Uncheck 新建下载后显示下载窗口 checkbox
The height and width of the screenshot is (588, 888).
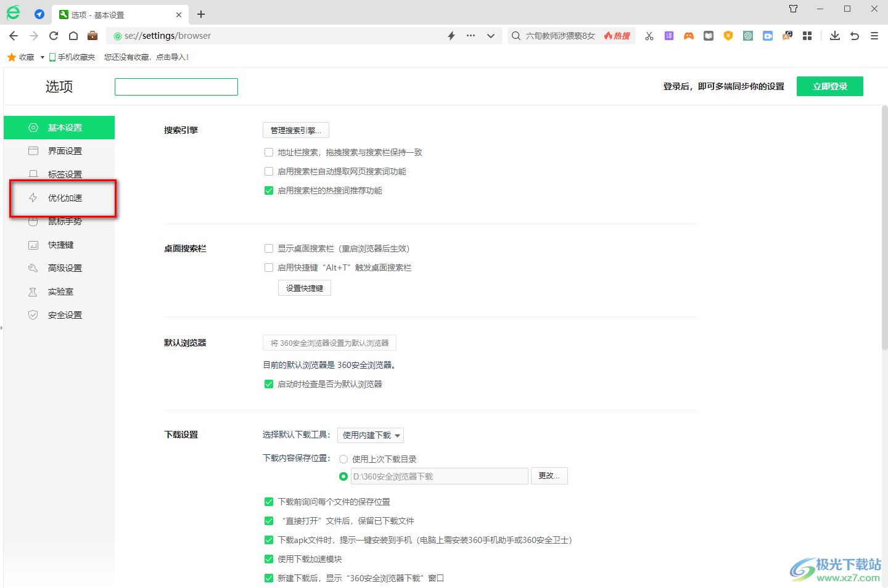click(x=269, y=578)
